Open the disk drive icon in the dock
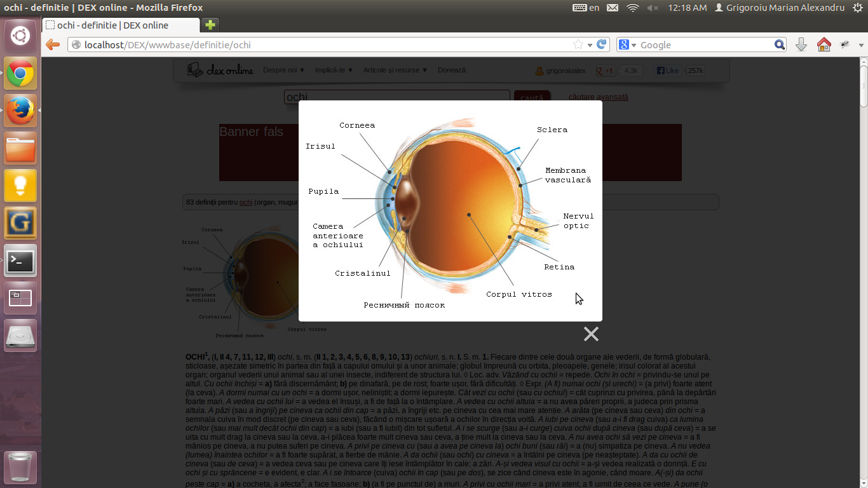This screenshot has width=868, height=488. point(20,335)
